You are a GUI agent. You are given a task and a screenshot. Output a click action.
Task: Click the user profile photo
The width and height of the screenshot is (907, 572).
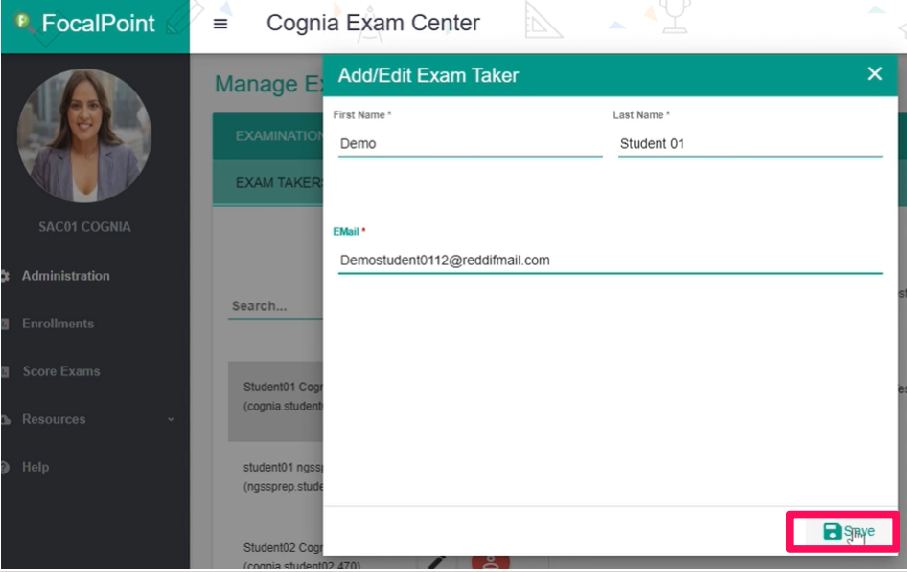(84, 136)
